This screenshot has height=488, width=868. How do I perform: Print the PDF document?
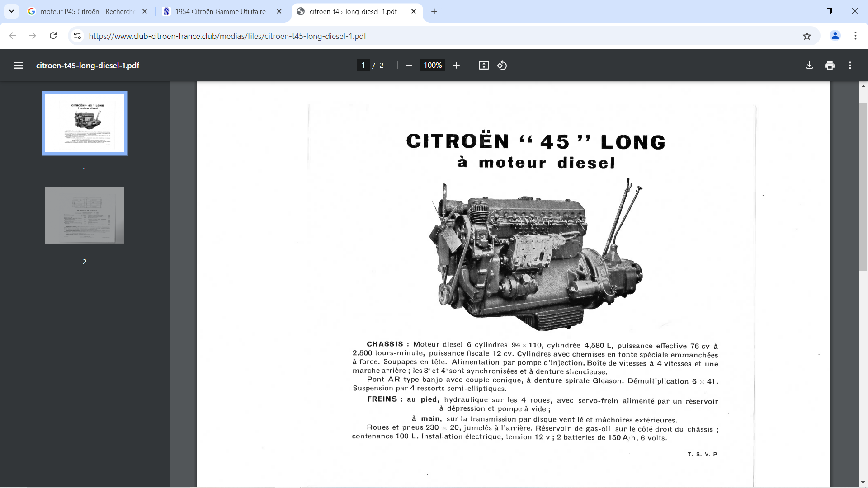coord(830,66)
